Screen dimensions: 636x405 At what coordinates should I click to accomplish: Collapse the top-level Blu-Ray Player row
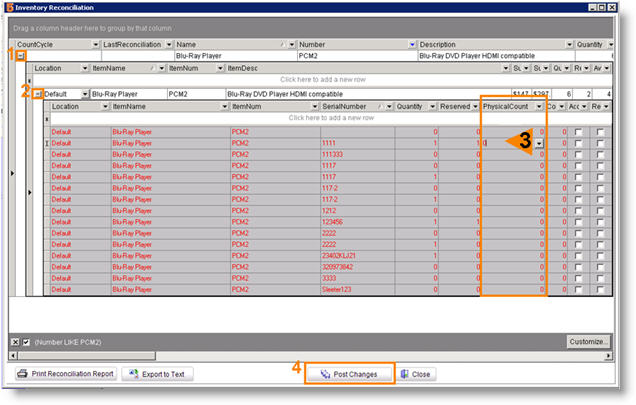20,56
